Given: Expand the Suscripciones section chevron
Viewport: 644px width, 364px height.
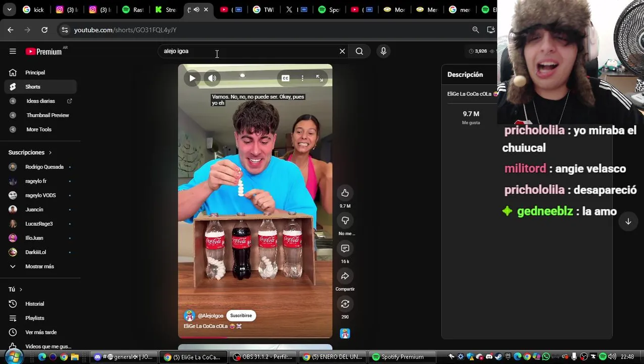Looking at the screenshot, I should pyautogui.click(x=50, y=153).
